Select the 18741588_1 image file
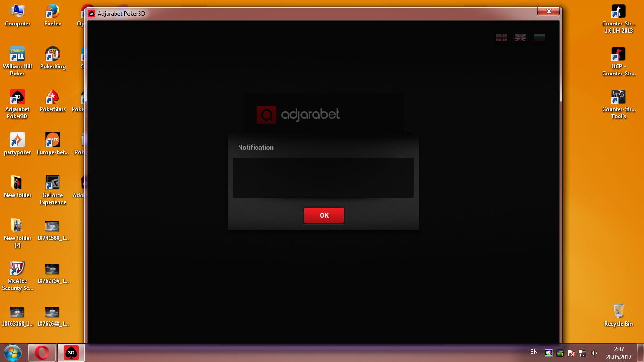Viewport: 644px width, 362px height. coord(53,230)
